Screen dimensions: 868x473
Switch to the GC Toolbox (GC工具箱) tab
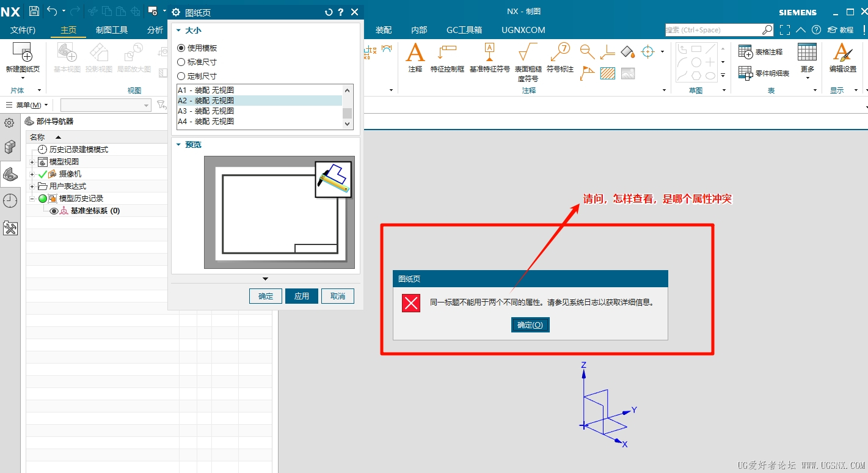(x=464, y=30)
